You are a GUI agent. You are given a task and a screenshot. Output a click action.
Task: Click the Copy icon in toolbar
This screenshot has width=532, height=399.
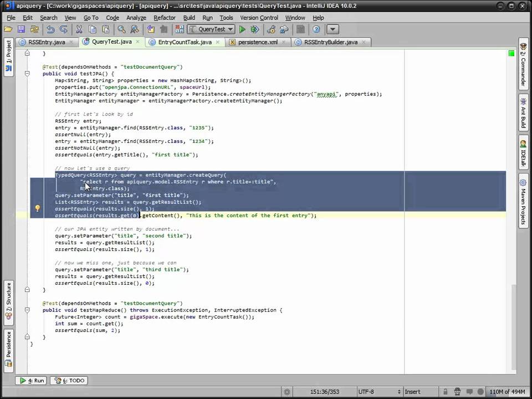pos(93,29)
